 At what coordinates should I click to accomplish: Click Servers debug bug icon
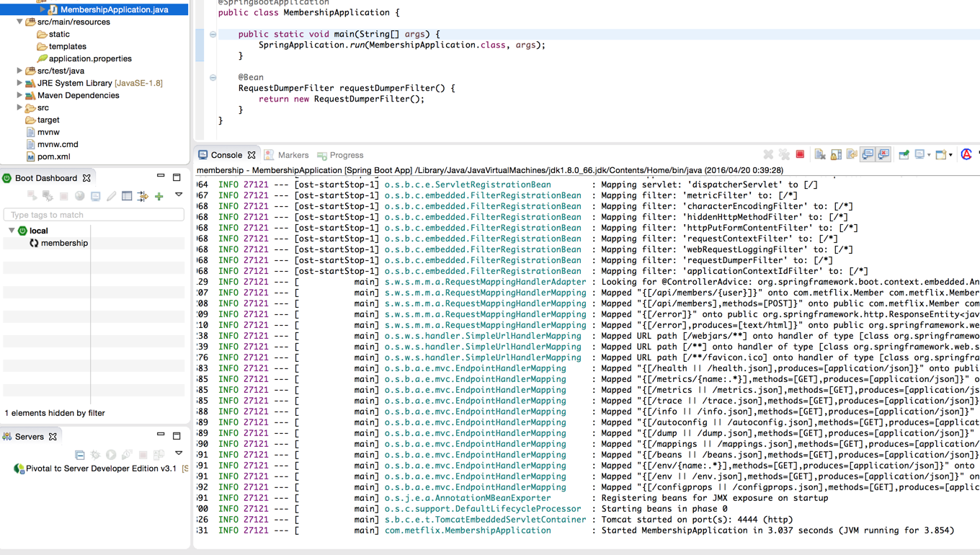[95, 455]
